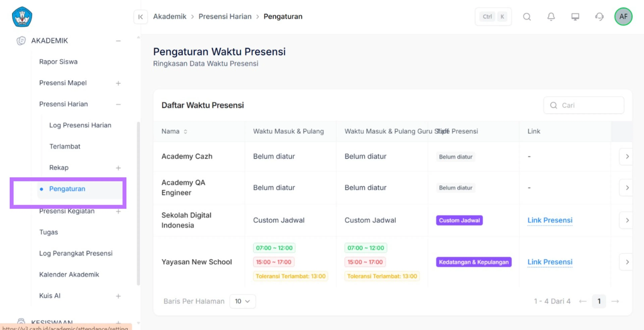The width and height of the screenshot is (644, 330).
Task: Collapse the sidebar with the arrow icon
Action: 141,17
